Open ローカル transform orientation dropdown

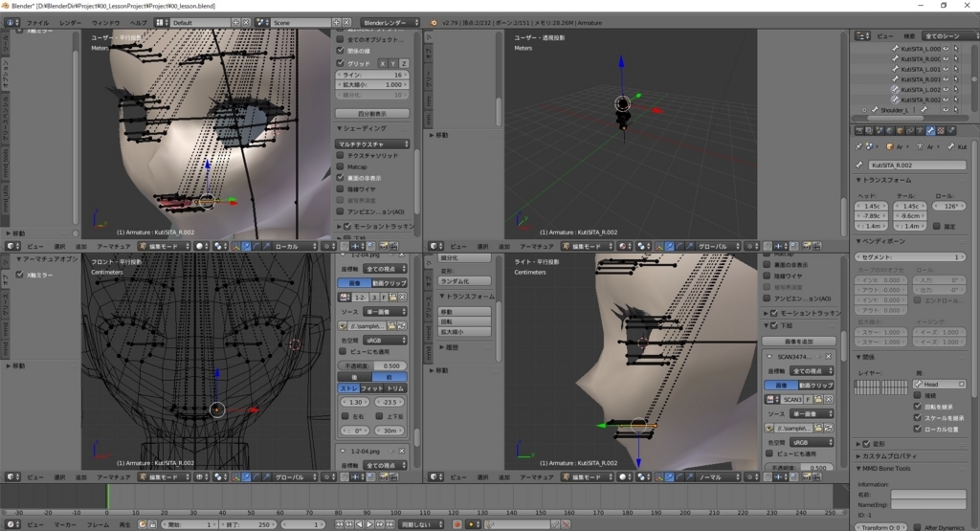pos(295,246)
